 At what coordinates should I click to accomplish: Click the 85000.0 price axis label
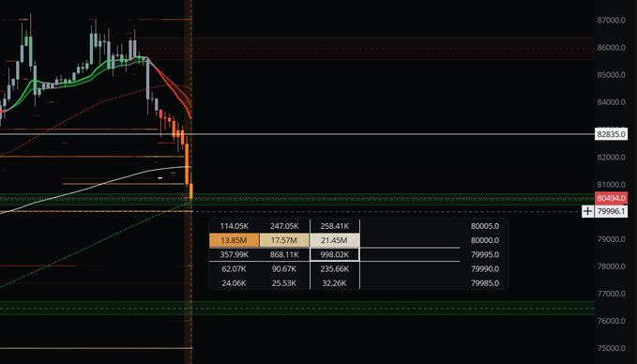[x=611, y=75]
